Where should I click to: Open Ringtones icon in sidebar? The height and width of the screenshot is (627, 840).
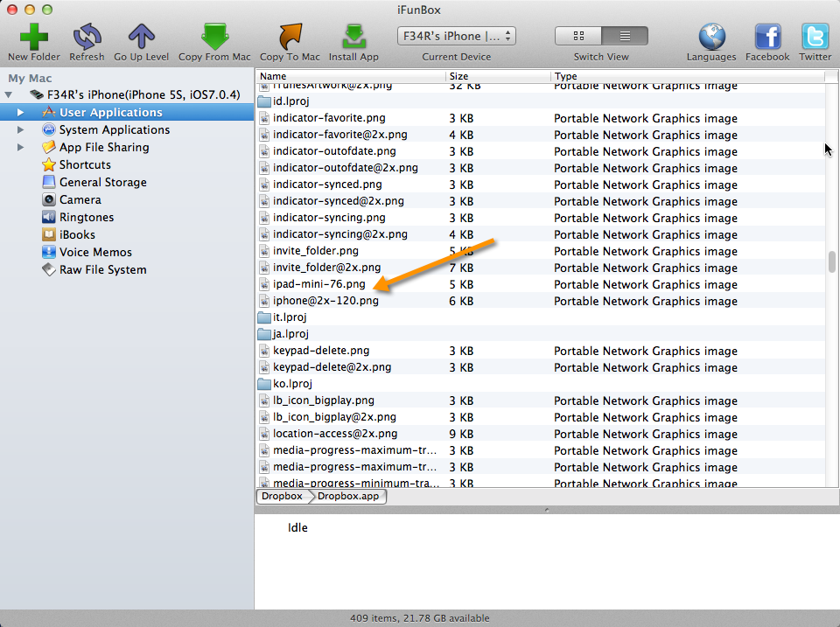click(49, 217)
